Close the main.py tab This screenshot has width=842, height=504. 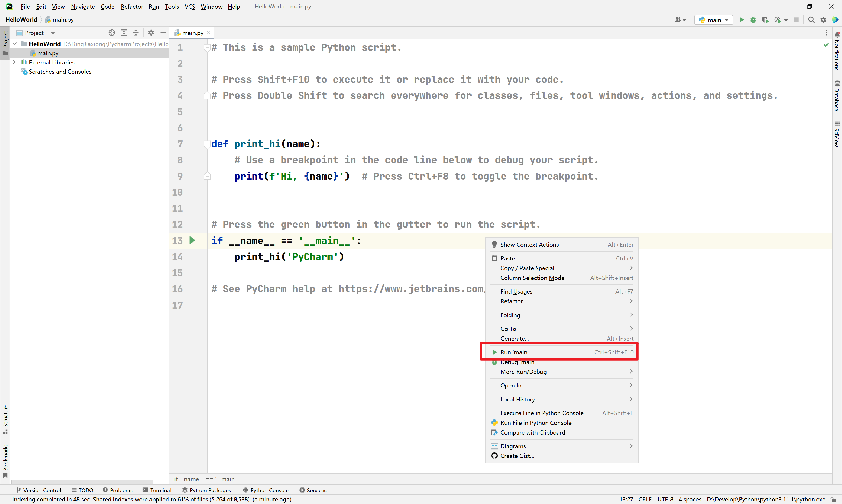(x=209, y=33)
